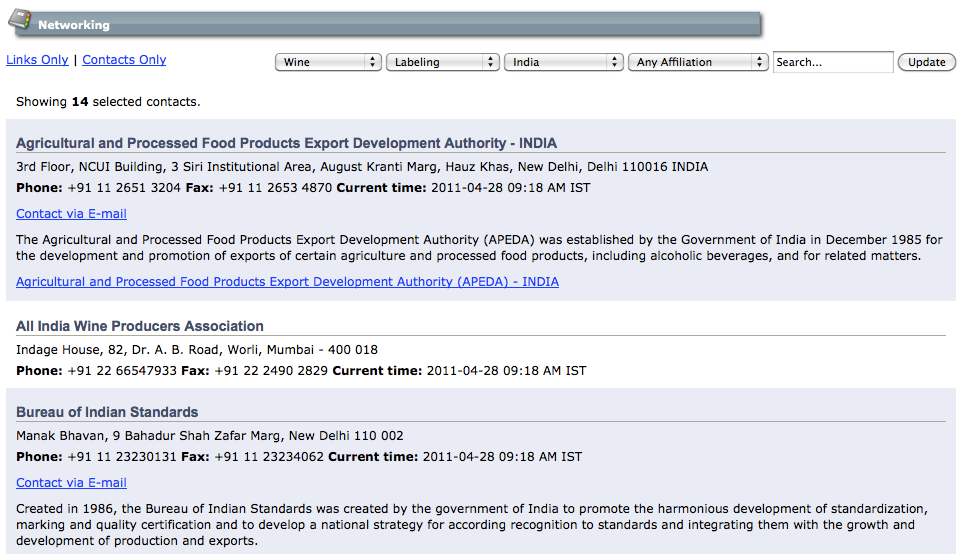
Task: Show Links Only view
Action: point(37,59)
